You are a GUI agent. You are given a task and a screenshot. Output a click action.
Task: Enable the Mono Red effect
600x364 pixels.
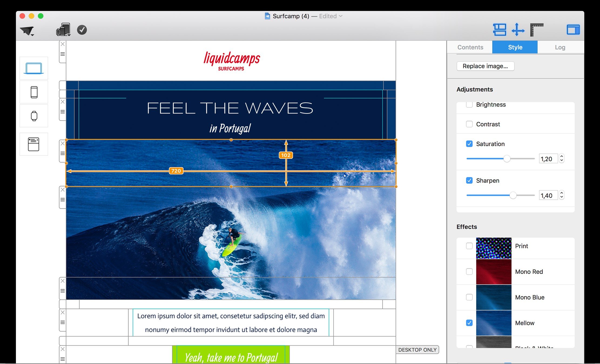click(469, 272)
